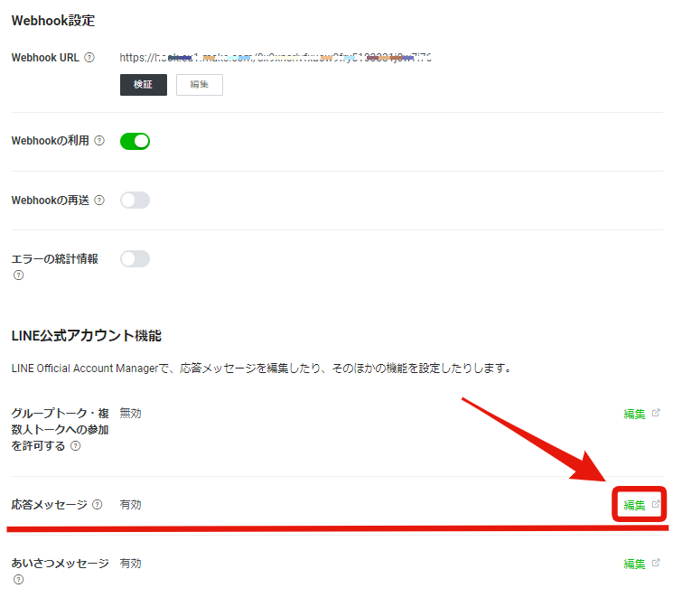This screenshot has height=616, width=682.
Task: Click the LINE Official Account Manager description text
Action: [x=261, y=369]
